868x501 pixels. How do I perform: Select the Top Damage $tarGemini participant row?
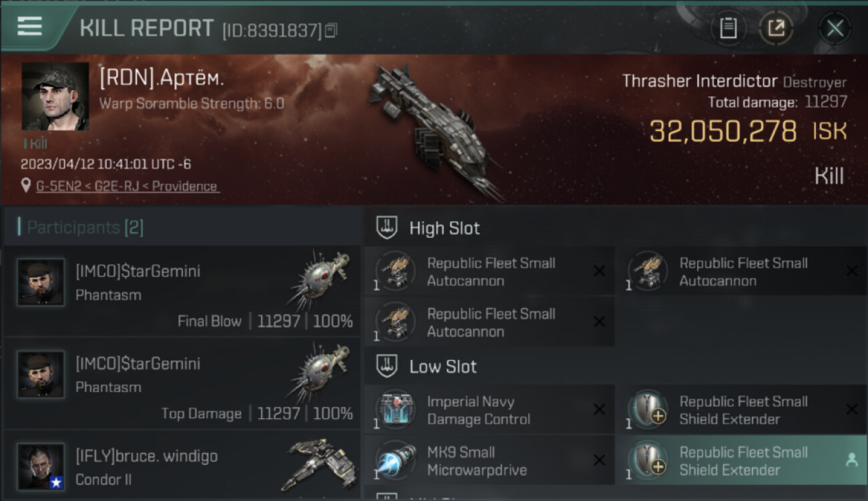pos(182,383)
